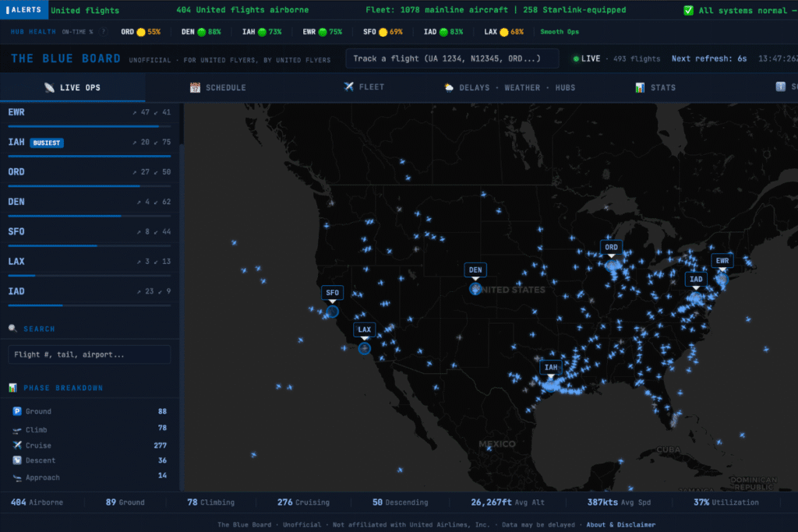Image resolution: width=798 pixels, height=532 pixels.
Task: Click the All systems normal checkmark
Action: point(688,10)
